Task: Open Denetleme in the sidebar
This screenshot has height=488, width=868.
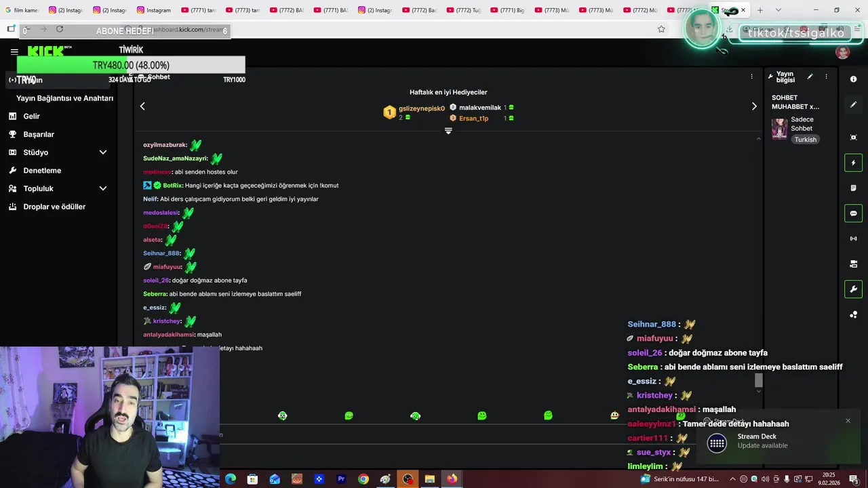Action: tap(42, 171)
